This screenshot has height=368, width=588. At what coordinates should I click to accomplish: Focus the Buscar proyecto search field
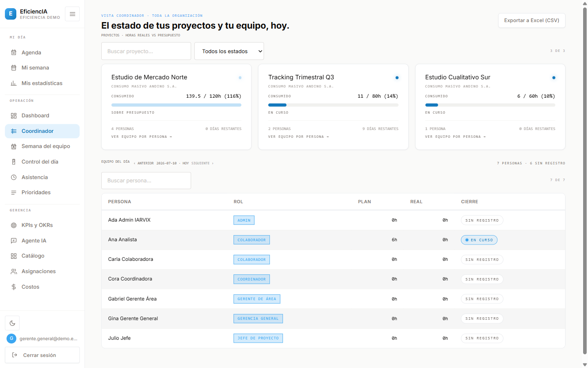146,51
